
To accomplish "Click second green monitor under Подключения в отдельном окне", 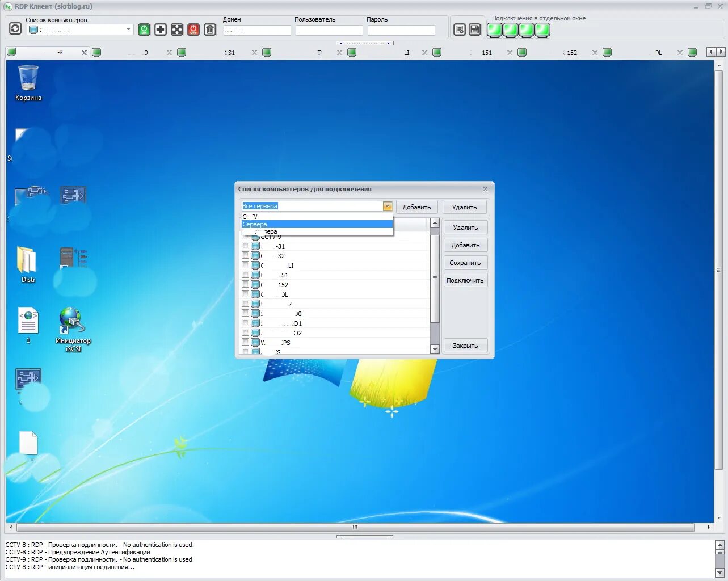I will point(511,30).
